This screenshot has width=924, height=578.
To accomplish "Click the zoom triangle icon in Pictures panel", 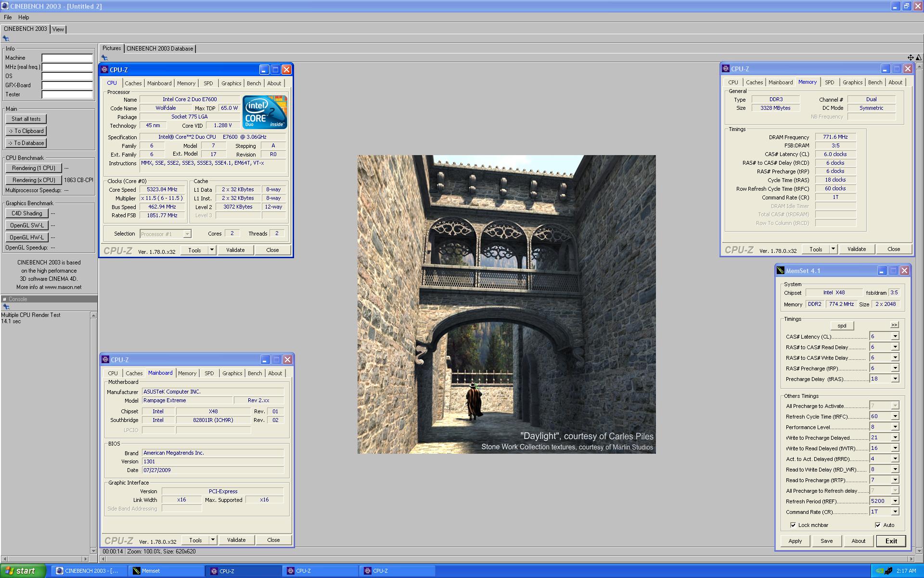I will click(918, 58).
